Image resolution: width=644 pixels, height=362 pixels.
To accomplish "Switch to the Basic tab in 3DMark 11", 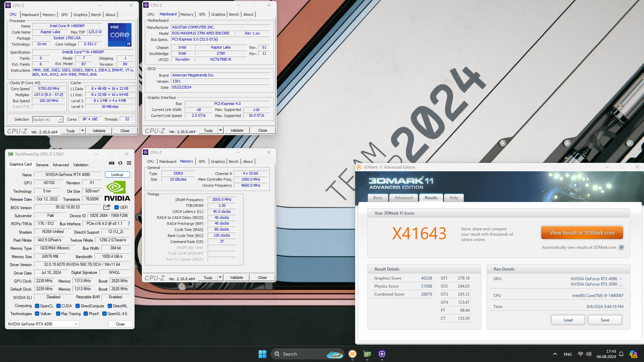I will (x=378, y=198).
